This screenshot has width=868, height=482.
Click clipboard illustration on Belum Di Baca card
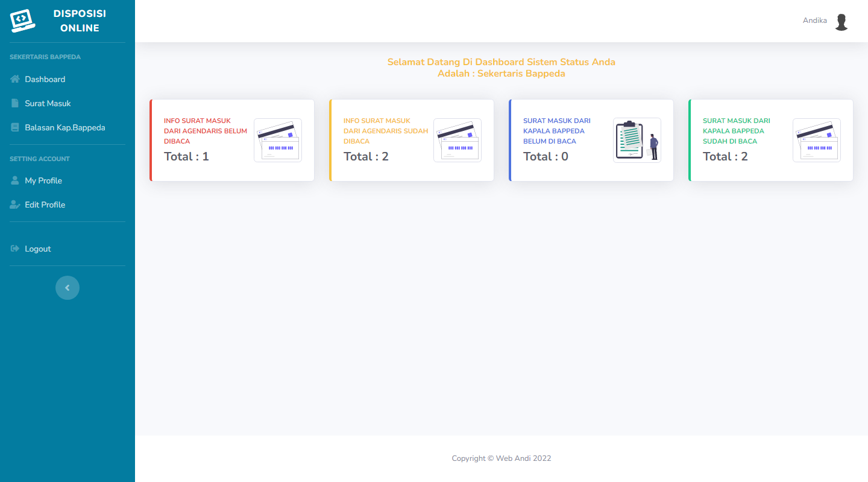coord(637,140)
